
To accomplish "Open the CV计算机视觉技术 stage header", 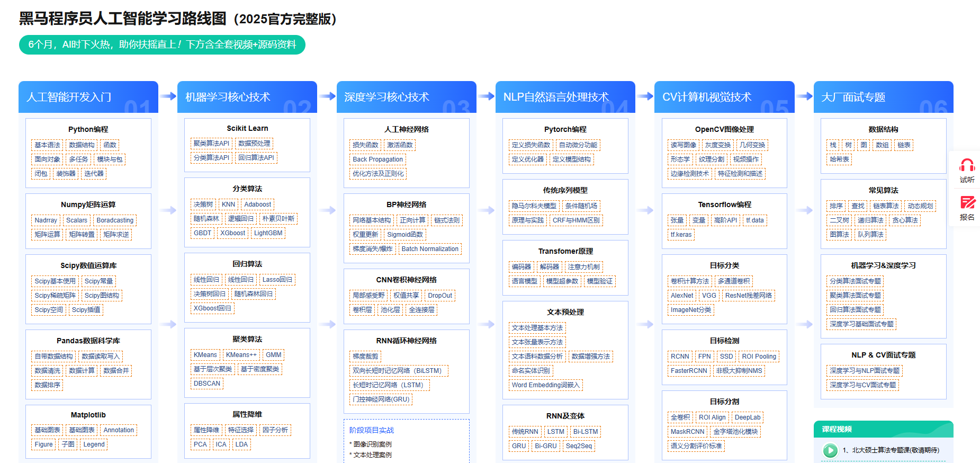I will click(x=724, y=97).
